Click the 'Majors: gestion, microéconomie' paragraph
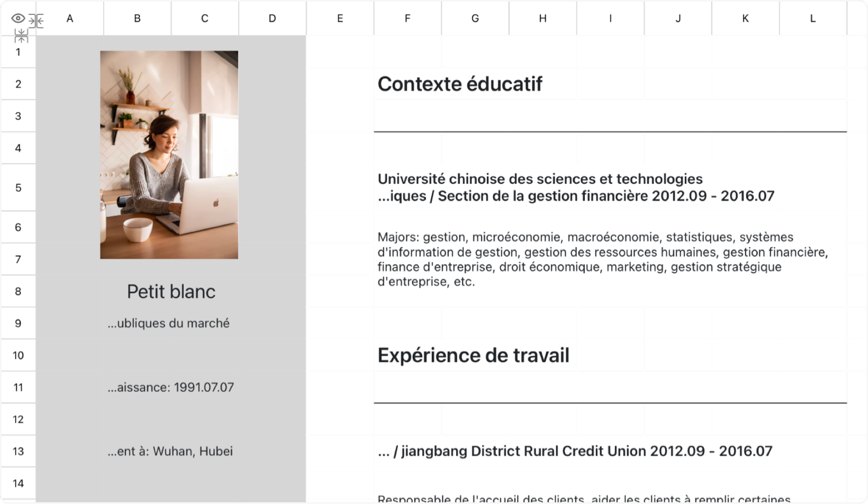The width and height of the screenshot is (868, 504). (x=603, y=259)
